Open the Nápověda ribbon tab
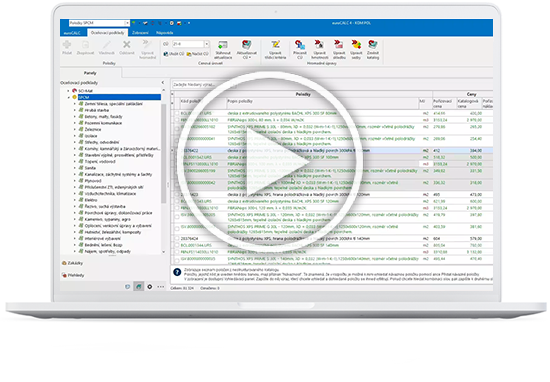The width and height of the screenshot is (550, 382). pyautogui.click(x=165, y=33)
